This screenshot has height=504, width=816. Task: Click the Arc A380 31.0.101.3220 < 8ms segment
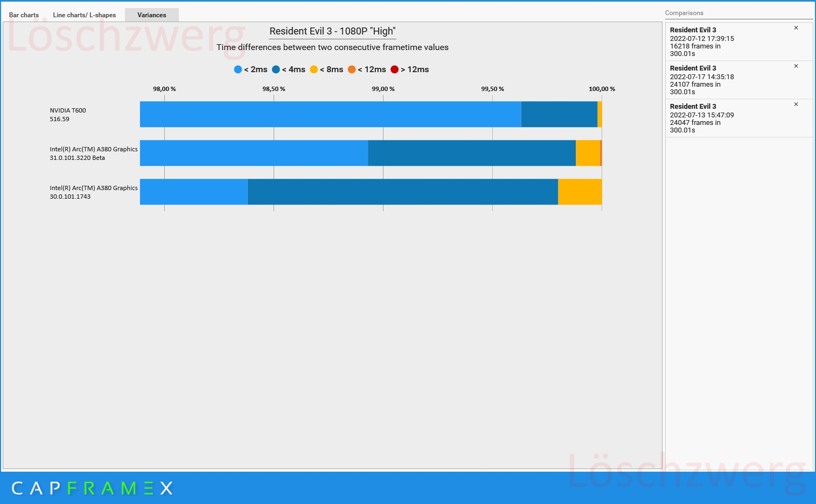coord(588,153)
